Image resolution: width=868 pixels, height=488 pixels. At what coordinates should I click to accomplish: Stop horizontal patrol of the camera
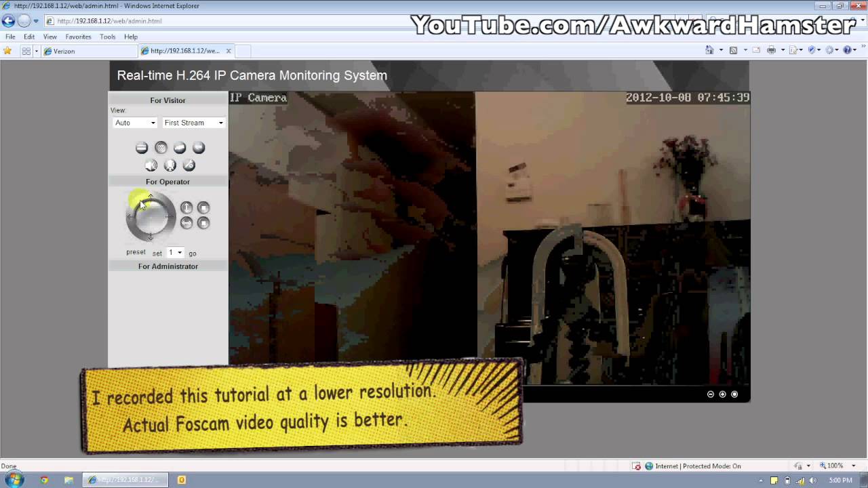coord(203,223)
